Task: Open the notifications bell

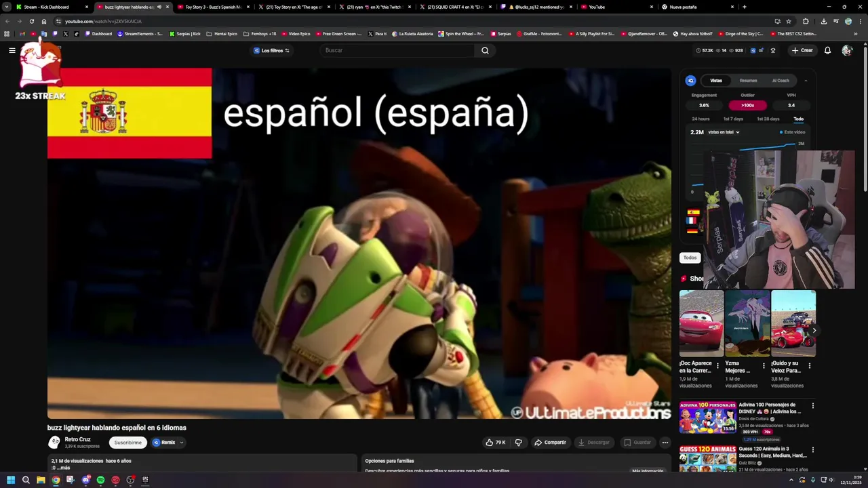Action: click(x=827, y=50)
